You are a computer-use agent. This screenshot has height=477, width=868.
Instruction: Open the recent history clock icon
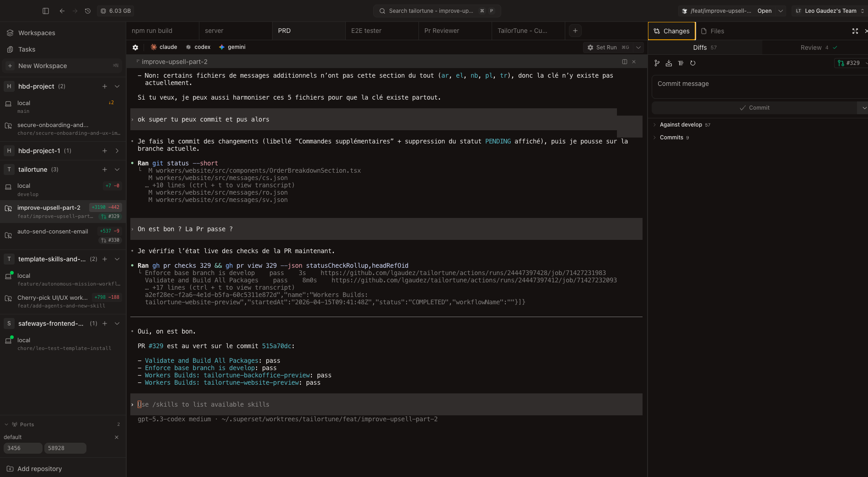point(88,11)
